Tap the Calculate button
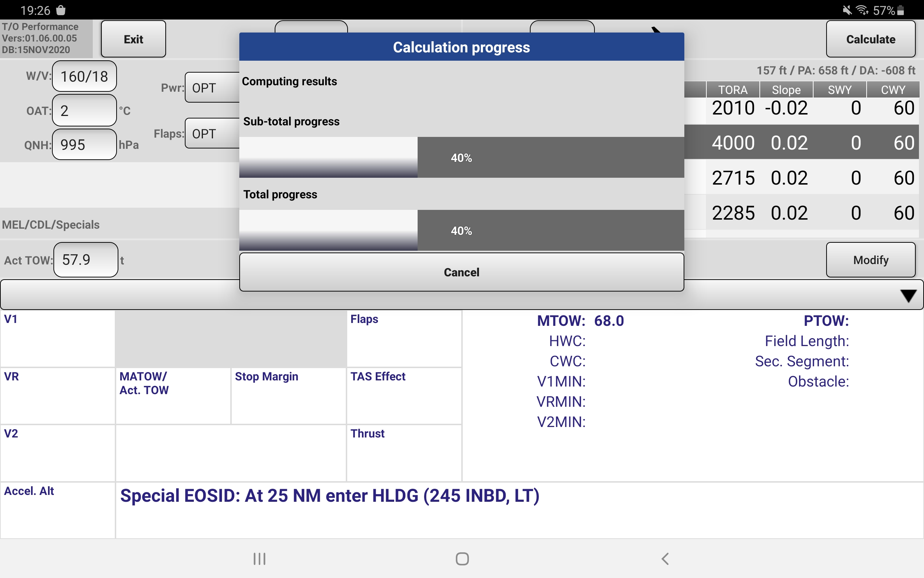This screenshot has width=924, height=578. [x=871, y=39]
